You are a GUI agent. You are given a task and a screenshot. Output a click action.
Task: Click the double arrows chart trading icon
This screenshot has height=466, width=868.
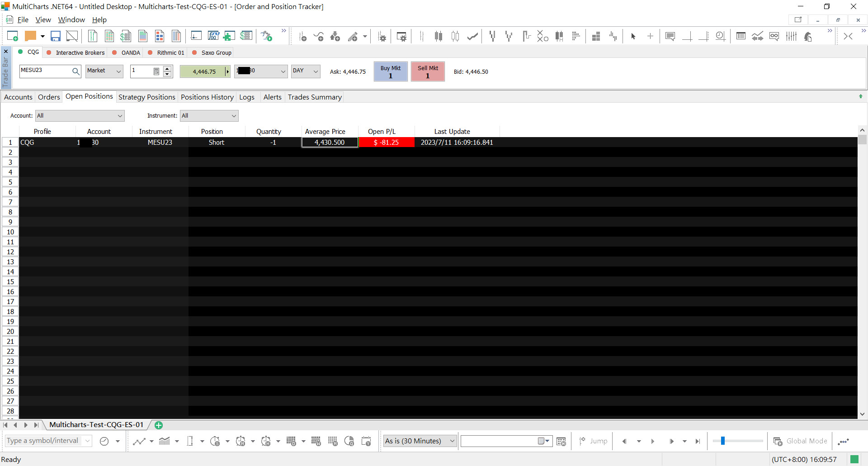click(757, 37)
